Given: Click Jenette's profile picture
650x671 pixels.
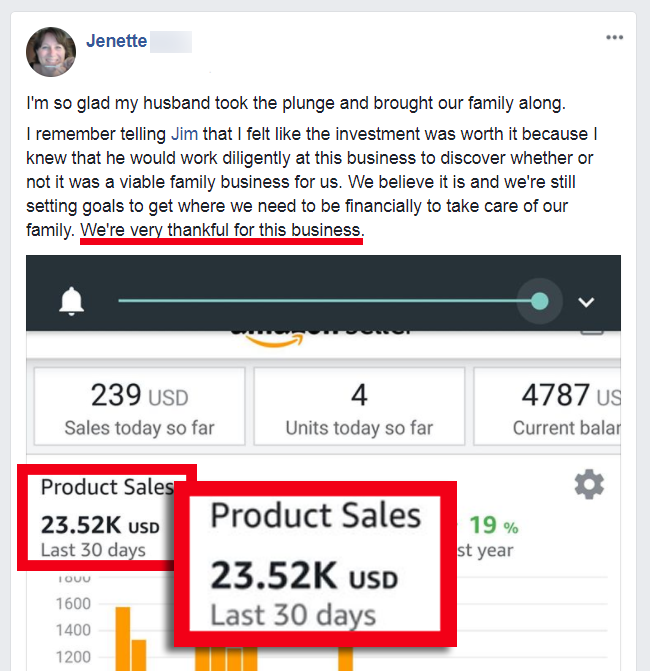Looking at the screenshot, I should (51, 52).
